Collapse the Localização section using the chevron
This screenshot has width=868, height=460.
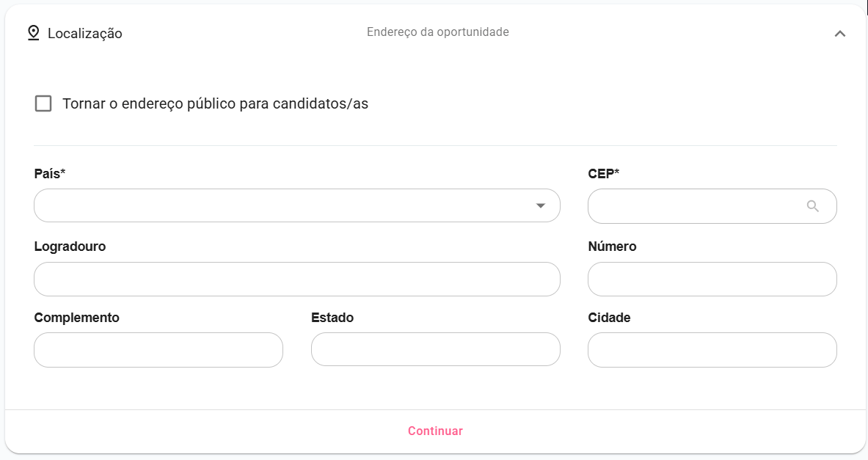(839, 33)
